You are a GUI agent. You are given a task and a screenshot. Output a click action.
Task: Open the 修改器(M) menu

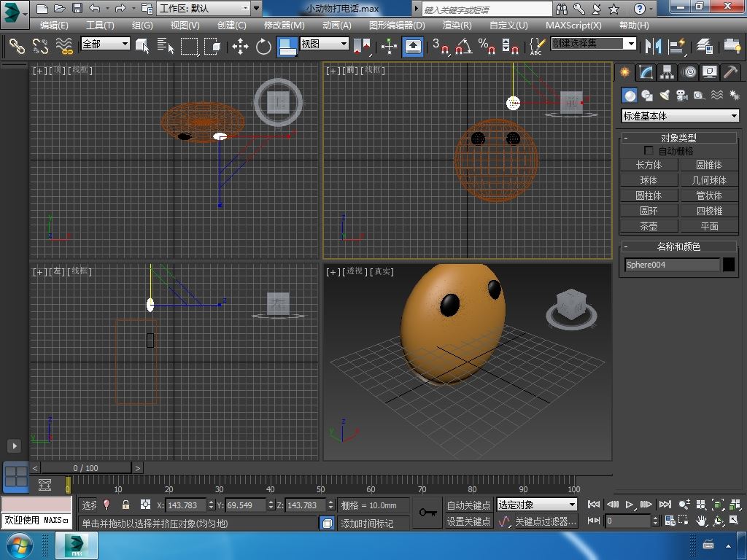pyautogui.click(x=284, y=26)
